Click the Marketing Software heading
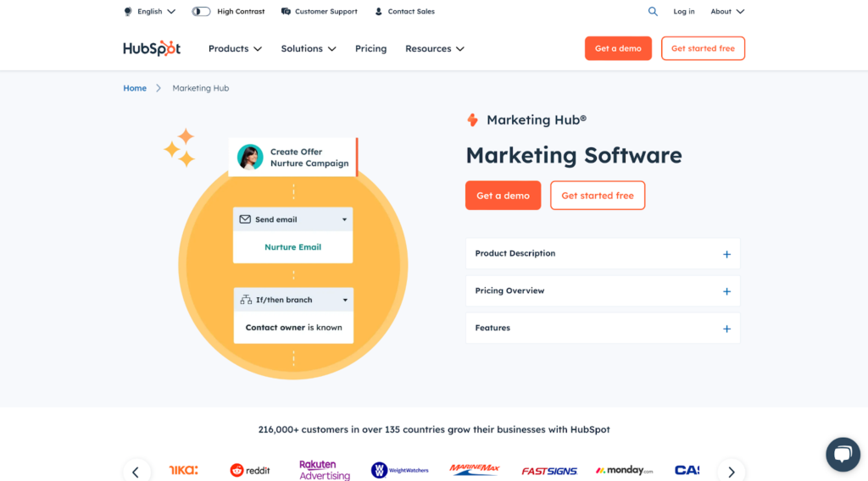This screenshot has height=481, width=868. [574, 155]
